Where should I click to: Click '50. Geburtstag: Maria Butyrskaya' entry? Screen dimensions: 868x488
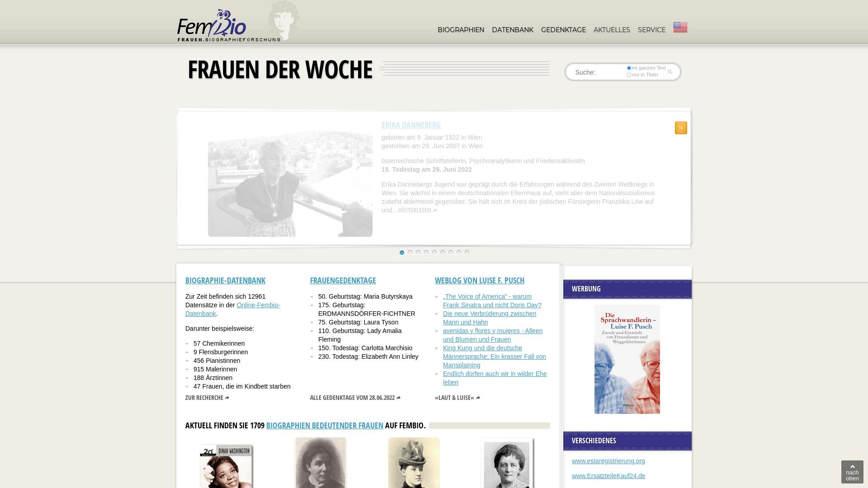point(365,297)
